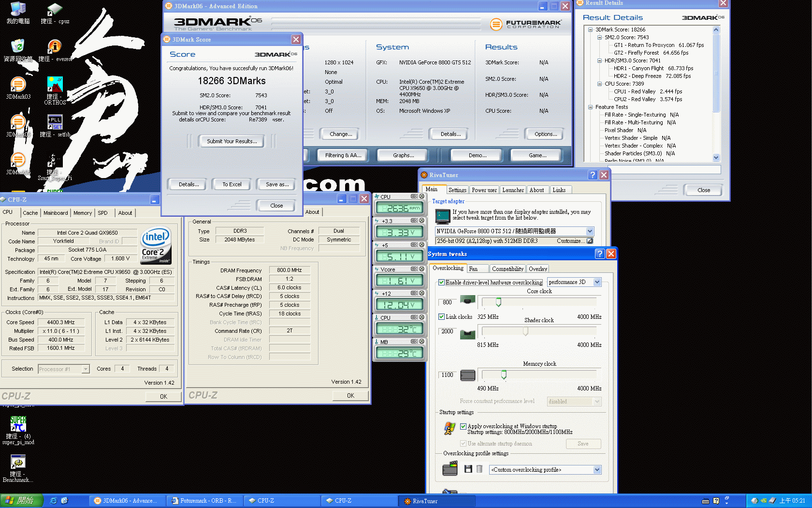Open RivaTuner's Launcher tab
The width and height of the screenshot is (812, 508).
tap(513, 190)
